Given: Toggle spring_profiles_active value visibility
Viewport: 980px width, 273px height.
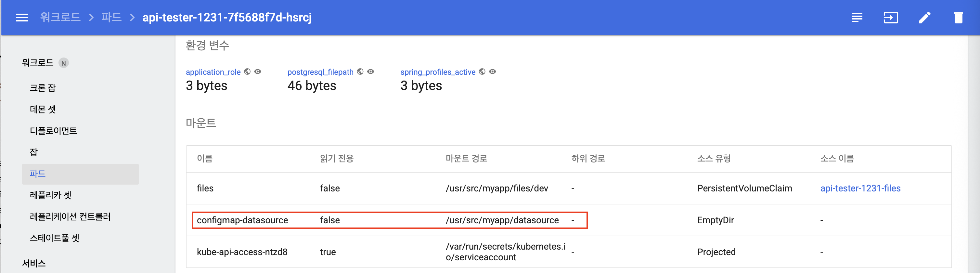Looking at the screenshot, I should point(493,71).
